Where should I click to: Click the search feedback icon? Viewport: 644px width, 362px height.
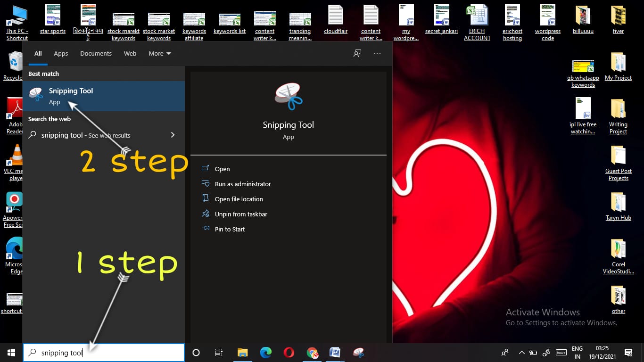click(357, 53)
